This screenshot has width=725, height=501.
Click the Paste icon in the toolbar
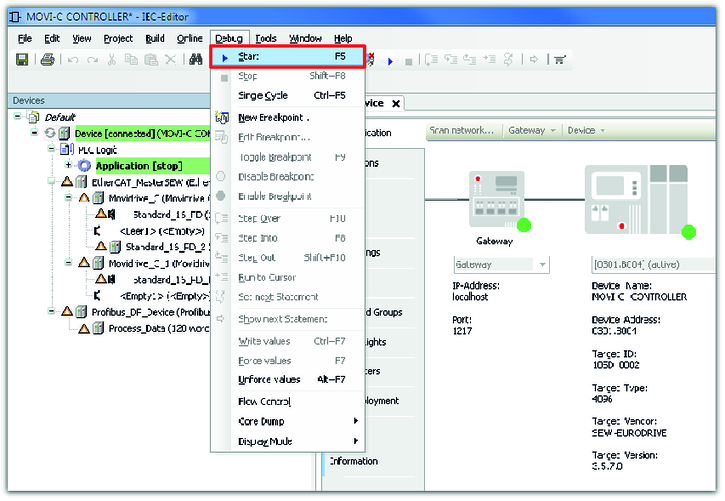click(150, 60)
